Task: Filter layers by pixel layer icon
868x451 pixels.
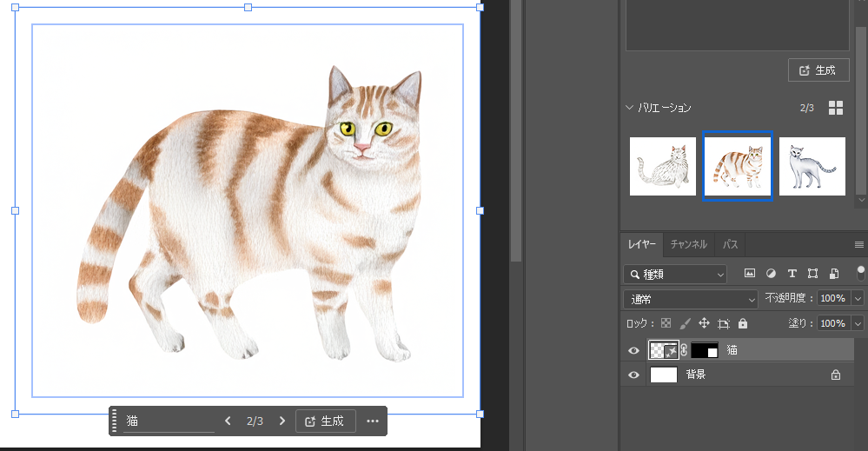Action: point(749,274)
